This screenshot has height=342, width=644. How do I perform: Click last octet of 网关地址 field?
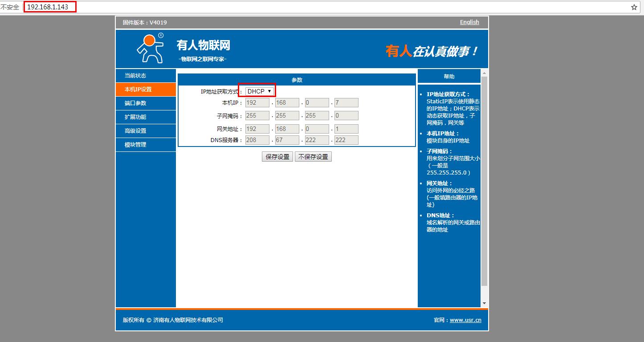click(346, 129)
